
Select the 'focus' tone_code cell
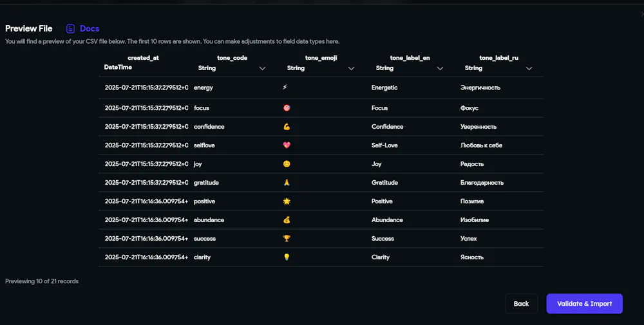pyautogui.click(x=201, y=108)
